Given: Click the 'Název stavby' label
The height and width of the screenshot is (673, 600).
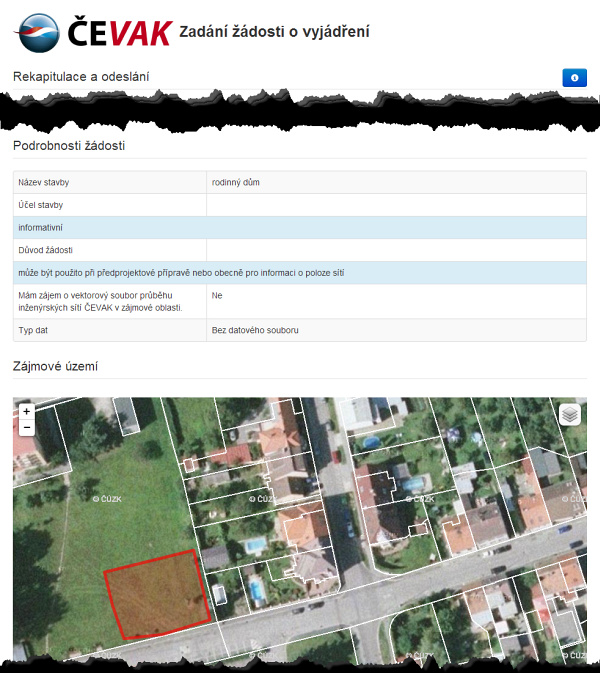Looking at the screenshot, I should click(x=43, y=182).
